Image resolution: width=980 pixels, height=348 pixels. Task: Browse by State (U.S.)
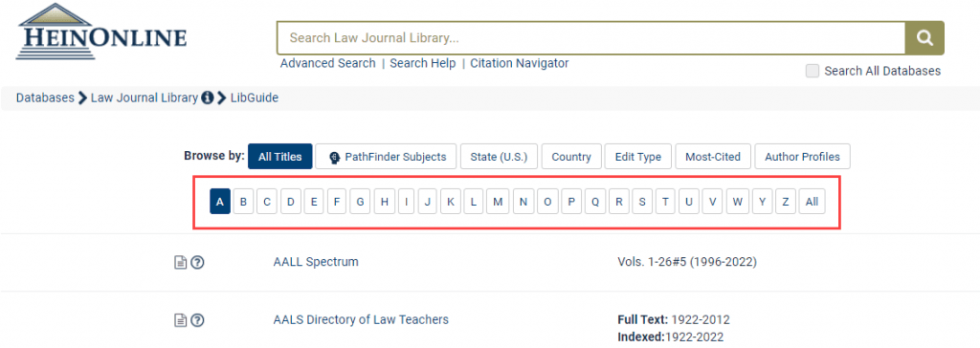[x=498, y=156]
